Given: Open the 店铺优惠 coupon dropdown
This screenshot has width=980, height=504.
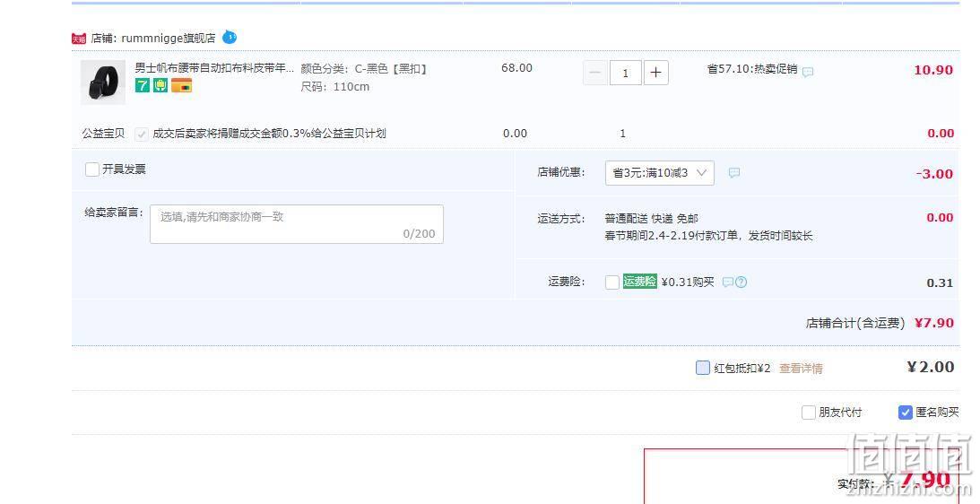Looking at the screenshot, I should click(659, 173).
